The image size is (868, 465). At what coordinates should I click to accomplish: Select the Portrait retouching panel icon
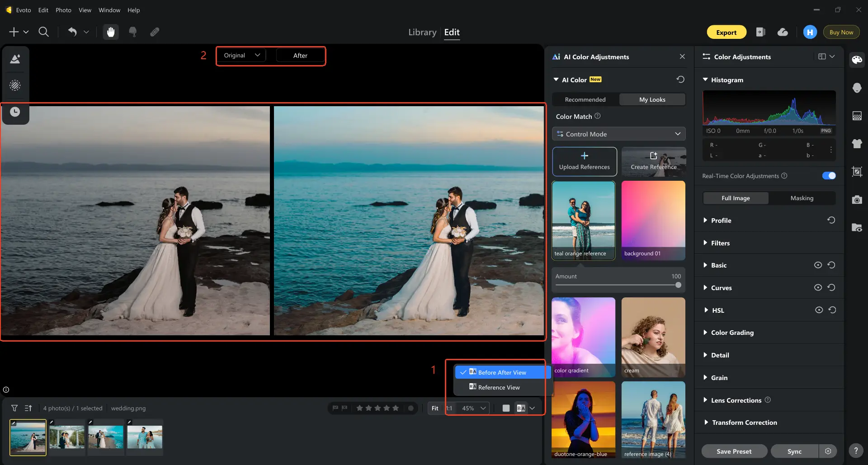(857, 88)
